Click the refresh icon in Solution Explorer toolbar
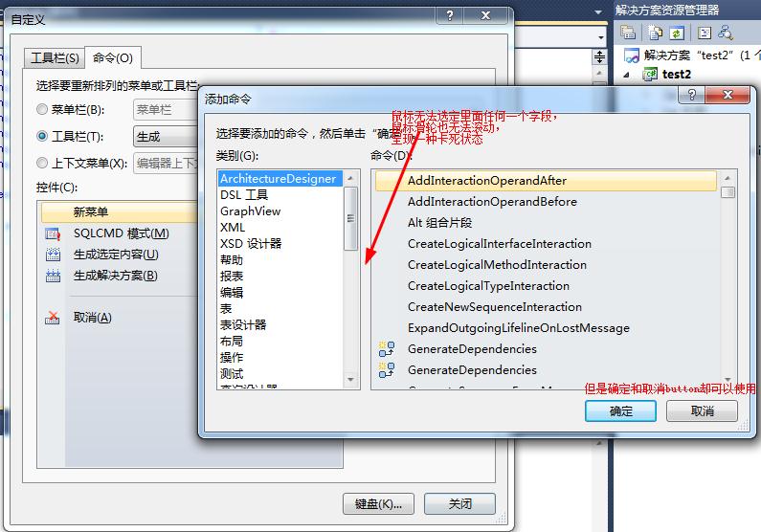761x532 pixels. click(677, 33)
